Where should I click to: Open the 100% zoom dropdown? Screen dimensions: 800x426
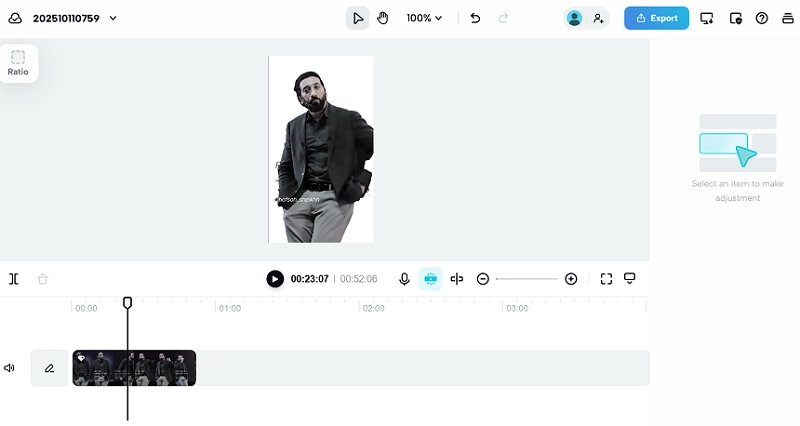tap(424, 18)
